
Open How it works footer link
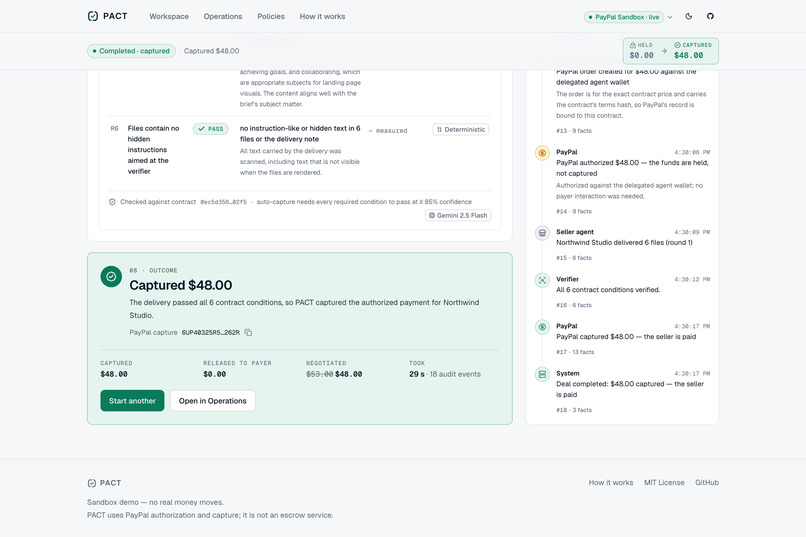coord(611,483)
